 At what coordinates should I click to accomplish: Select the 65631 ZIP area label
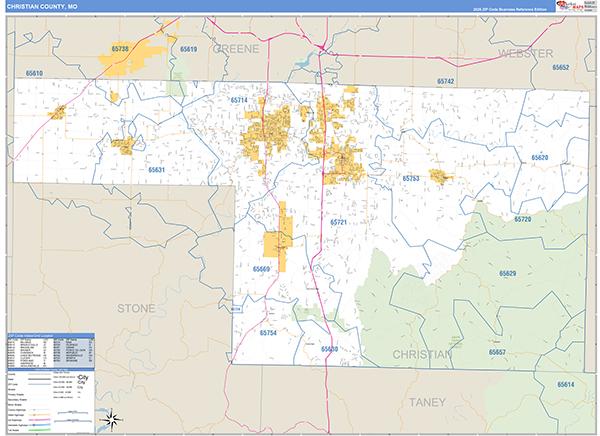tap(156, 170)
